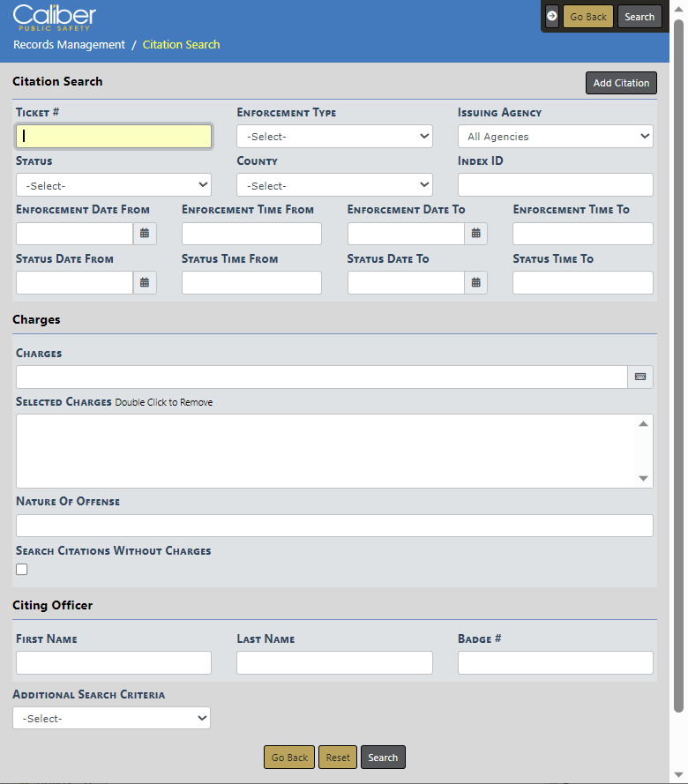The height and width of the screenshot is (784, 688).
Task: Go to Records Management breadcrumb
Action: [69, 45]
